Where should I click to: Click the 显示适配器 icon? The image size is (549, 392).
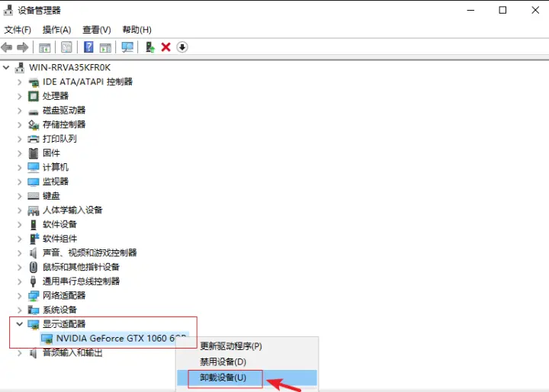[34, 324]
